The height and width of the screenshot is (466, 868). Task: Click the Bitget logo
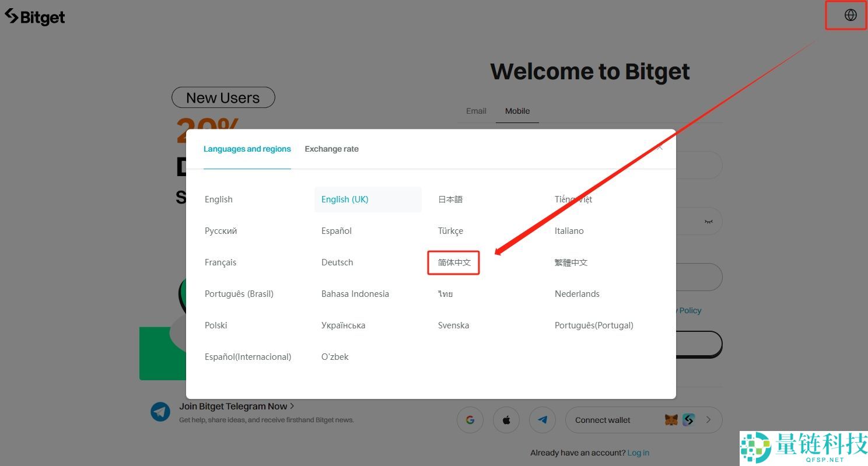(35, 17)
